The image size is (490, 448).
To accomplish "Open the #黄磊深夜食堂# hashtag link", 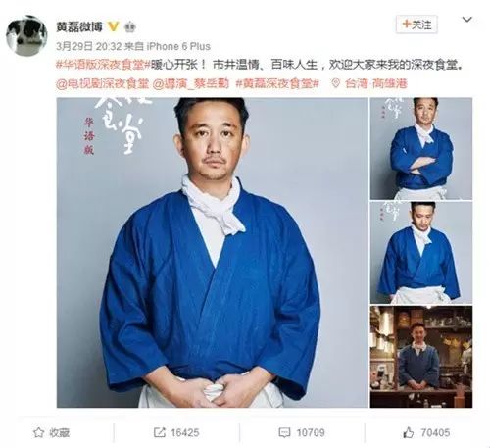I will pyautogui.click(x=277, y=84).
